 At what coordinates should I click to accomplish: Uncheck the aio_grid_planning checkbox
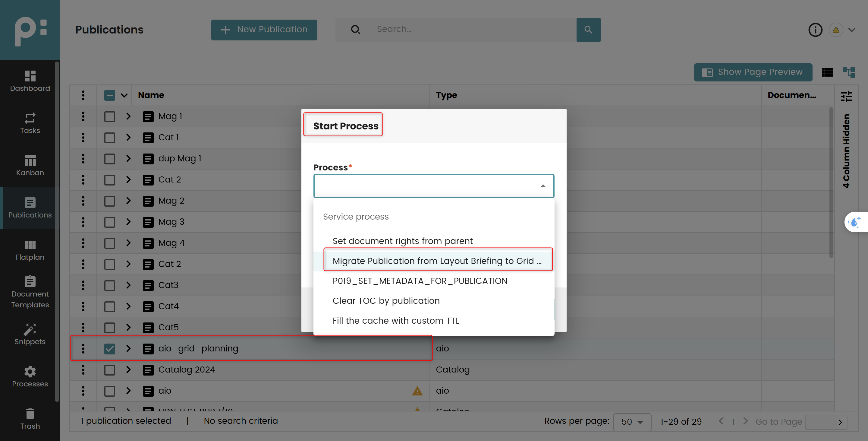109,349
